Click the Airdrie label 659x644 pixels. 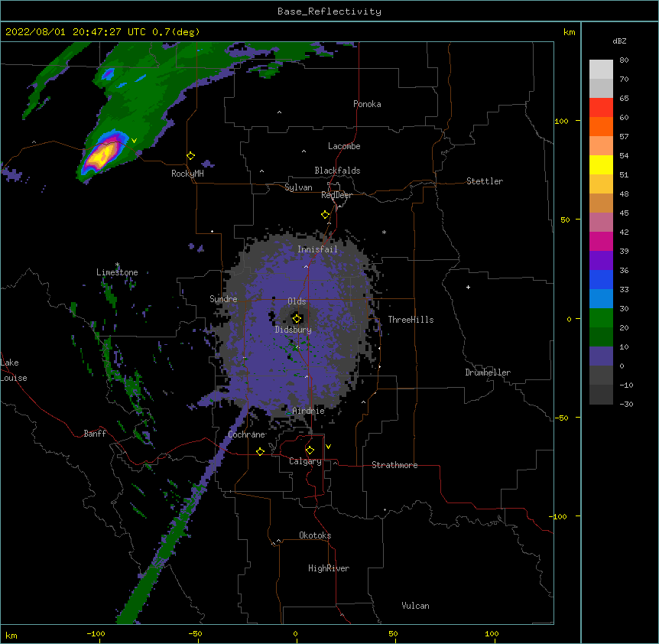308,411
